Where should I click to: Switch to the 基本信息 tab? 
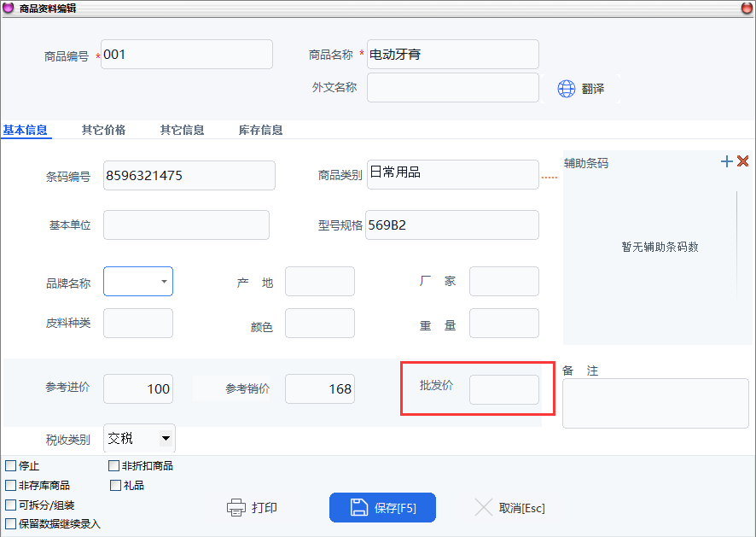tap(25, 130)
